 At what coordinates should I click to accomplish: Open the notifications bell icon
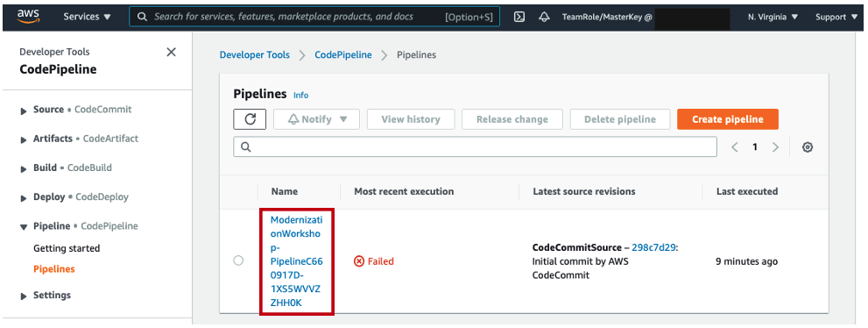[544, 17]
